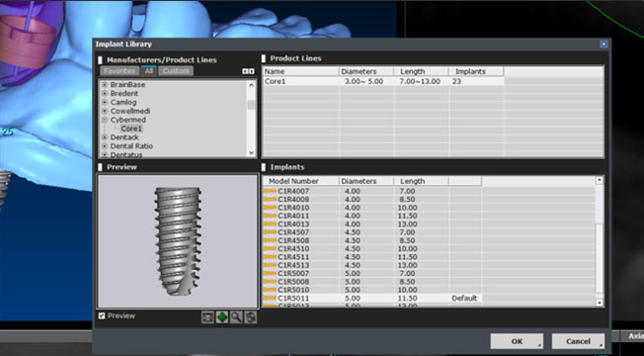Viewport: 644px width, 356px height.
Task: Select the C1R4510 implant row icon
Action: (270, 249)
